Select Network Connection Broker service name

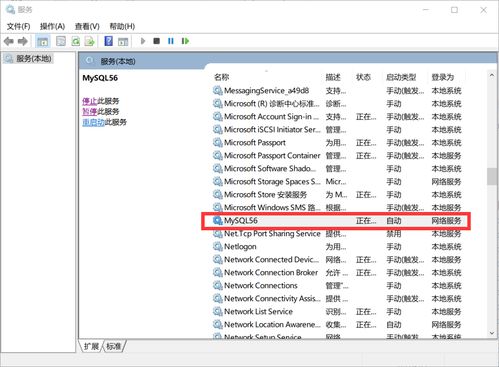(271, 273)
